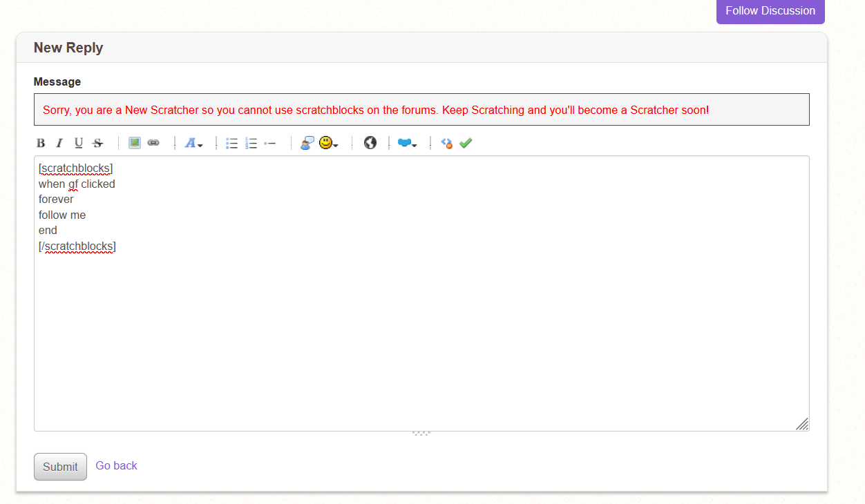Insert a bulleted list
Screen dimensions: 865x504
click(232, 143)
